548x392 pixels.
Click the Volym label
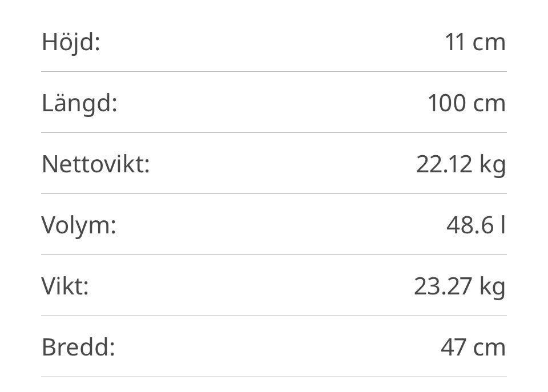coord(79,225)
